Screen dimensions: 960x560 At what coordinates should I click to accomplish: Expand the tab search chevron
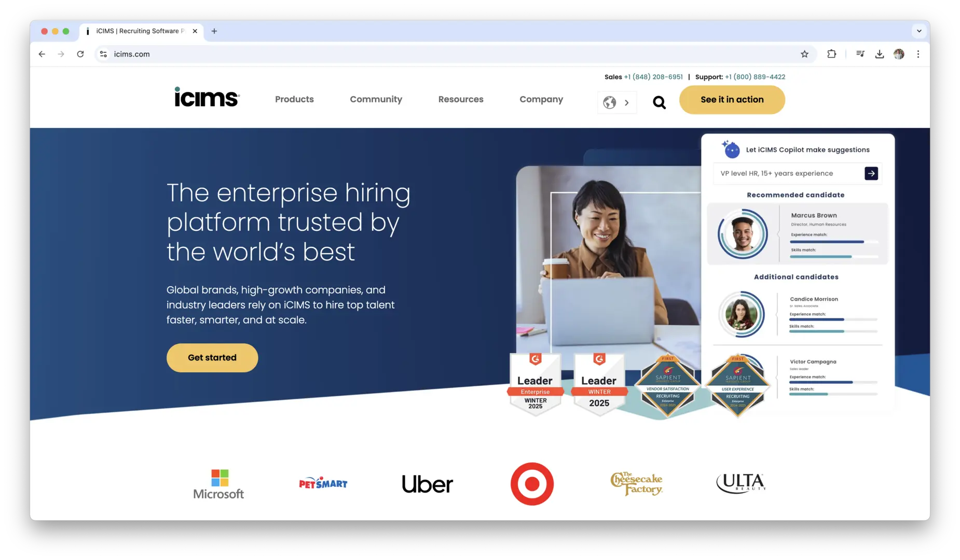click(919, 31)
